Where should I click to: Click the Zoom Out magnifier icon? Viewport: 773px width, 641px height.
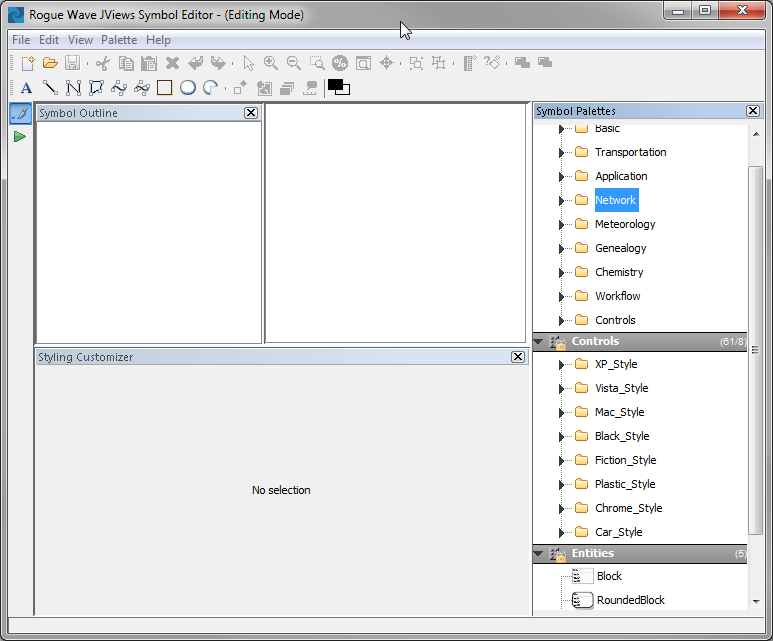tap(294, 63)
